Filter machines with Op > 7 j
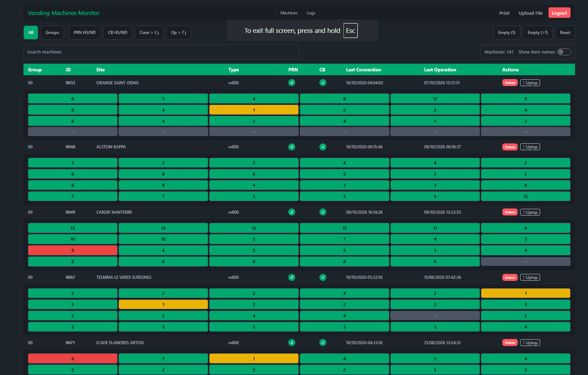 point(178,33)
